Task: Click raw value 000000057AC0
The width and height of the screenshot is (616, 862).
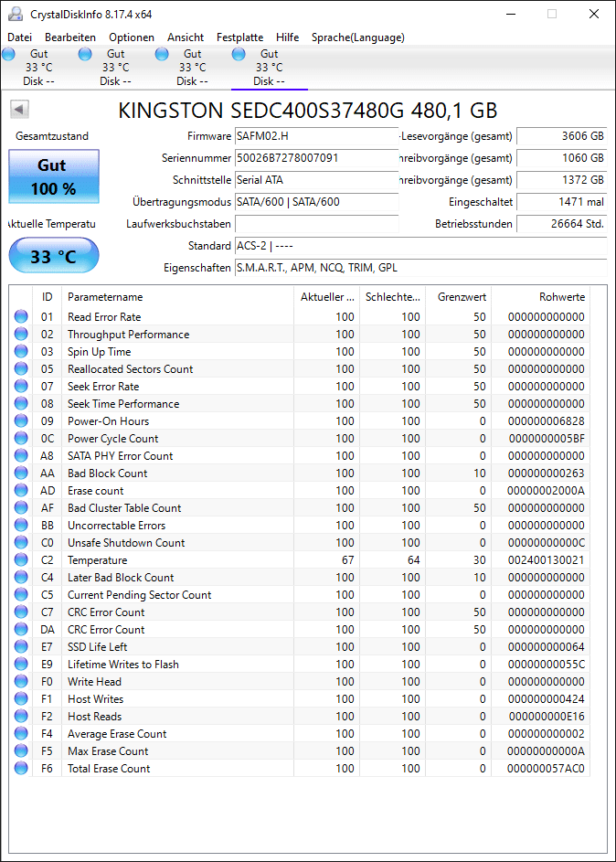Action: (x=546, y=769)
